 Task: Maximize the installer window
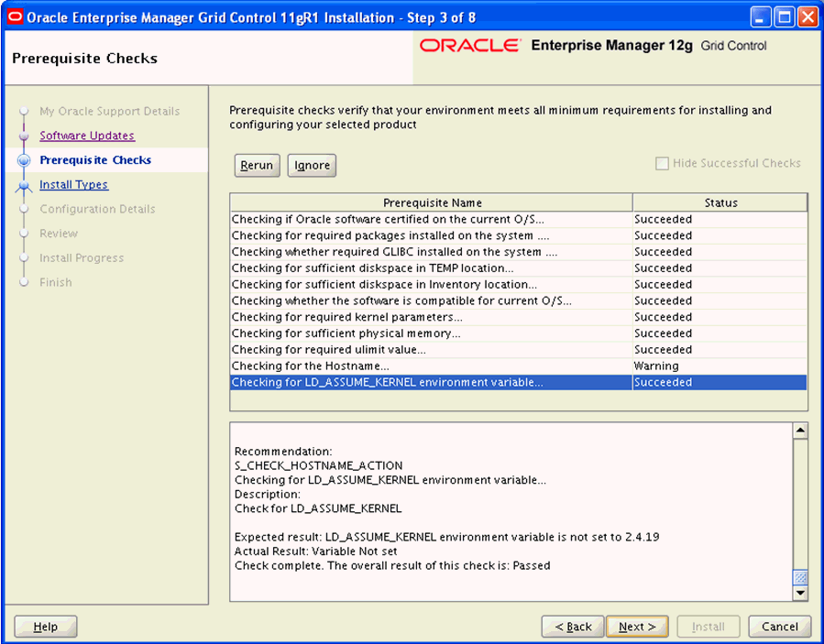click(x=784, y=17)
